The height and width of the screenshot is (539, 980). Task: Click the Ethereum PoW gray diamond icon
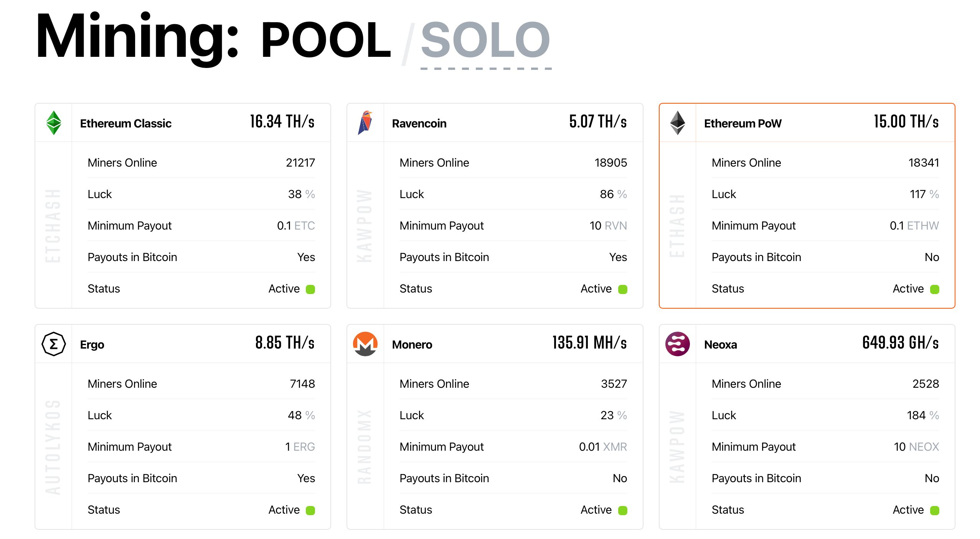point(678,123)
